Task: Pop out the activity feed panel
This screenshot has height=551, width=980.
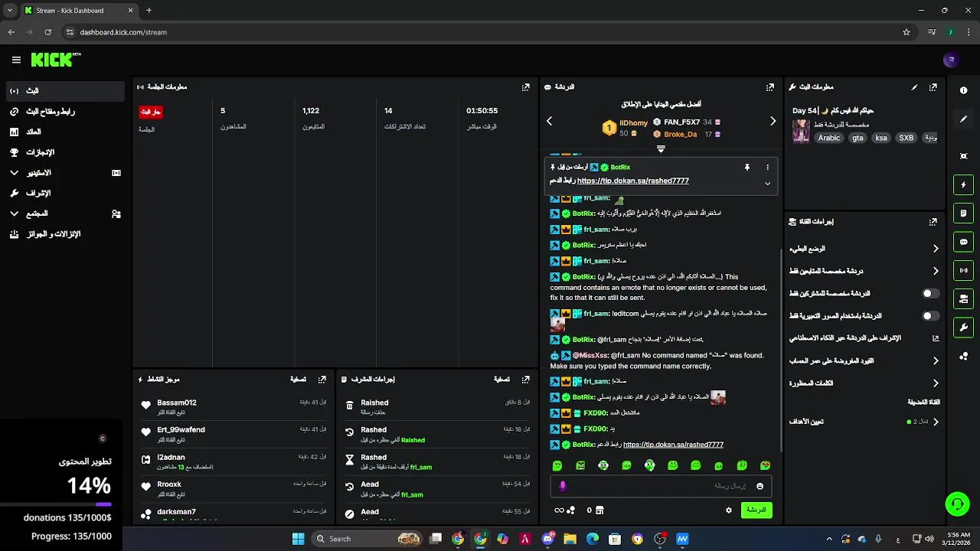Action: [322, 379]
